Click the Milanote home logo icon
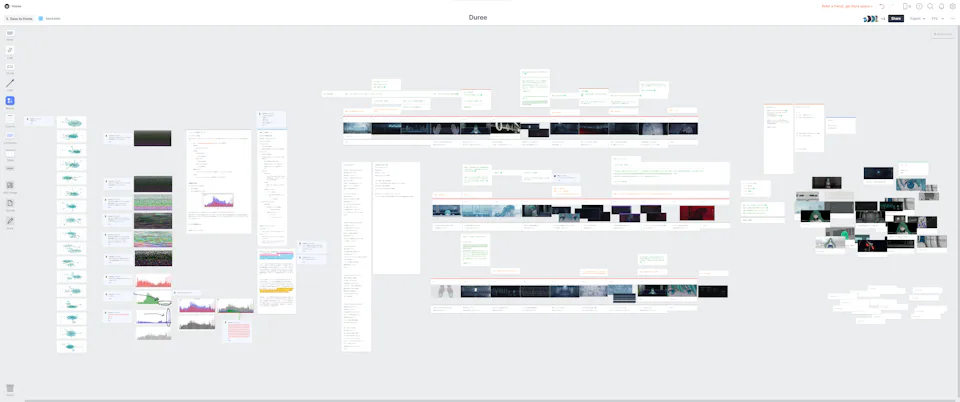 point(7,6)
